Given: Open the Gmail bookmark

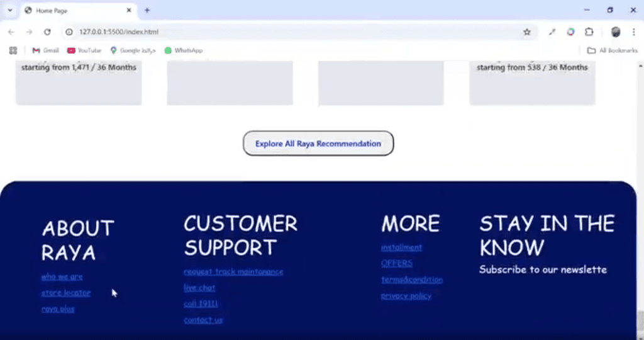Looking at the screenshot, I should pyautogui.click(x=45, y=50).
